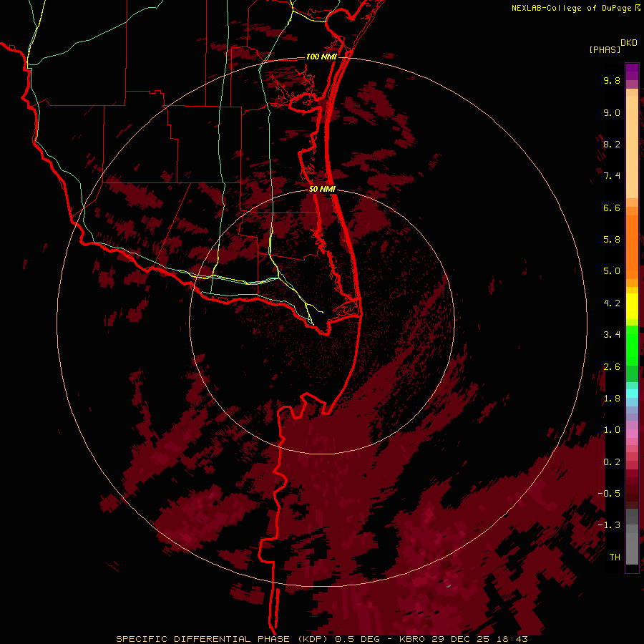Click the 3.4 scale value

pos(612,335)
